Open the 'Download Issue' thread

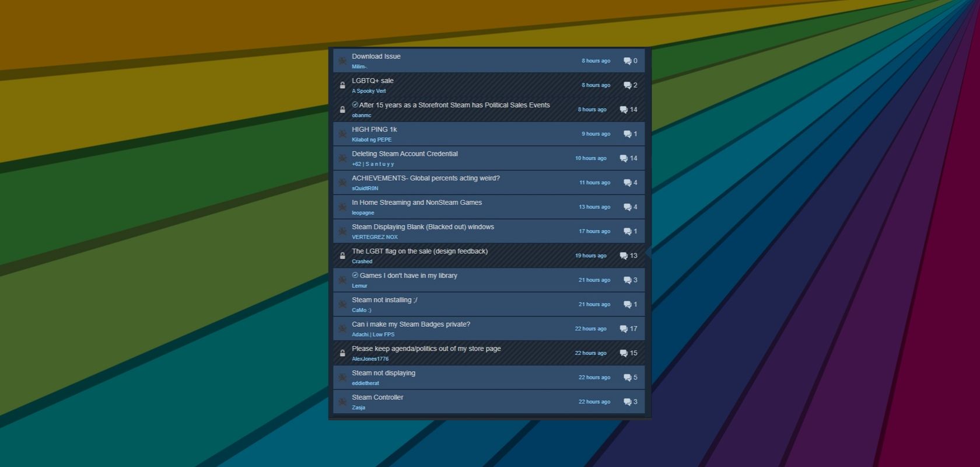tap(376, 57)
